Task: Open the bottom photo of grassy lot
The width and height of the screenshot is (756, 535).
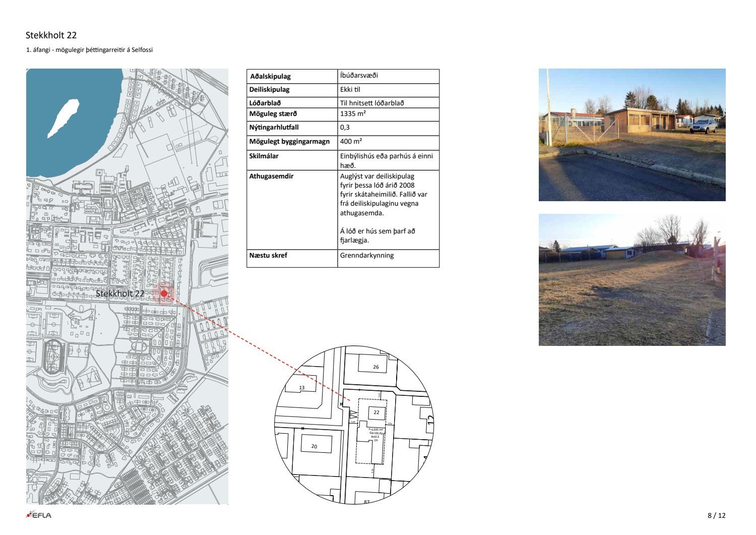Action: [632, 280]
